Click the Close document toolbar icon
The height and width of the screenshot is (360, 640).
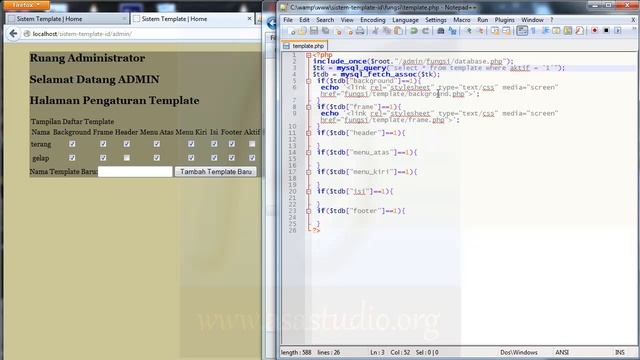tap(338, 31)
